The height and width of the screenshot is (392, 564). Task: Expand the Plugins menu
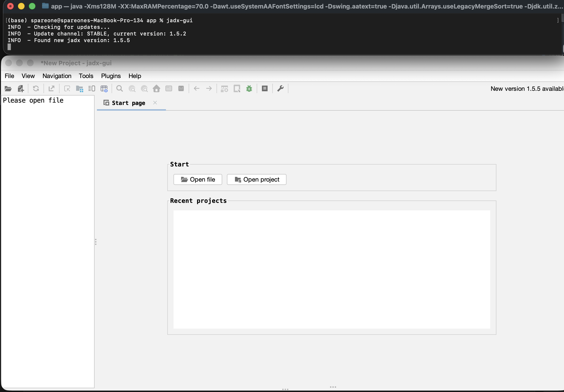111,76
